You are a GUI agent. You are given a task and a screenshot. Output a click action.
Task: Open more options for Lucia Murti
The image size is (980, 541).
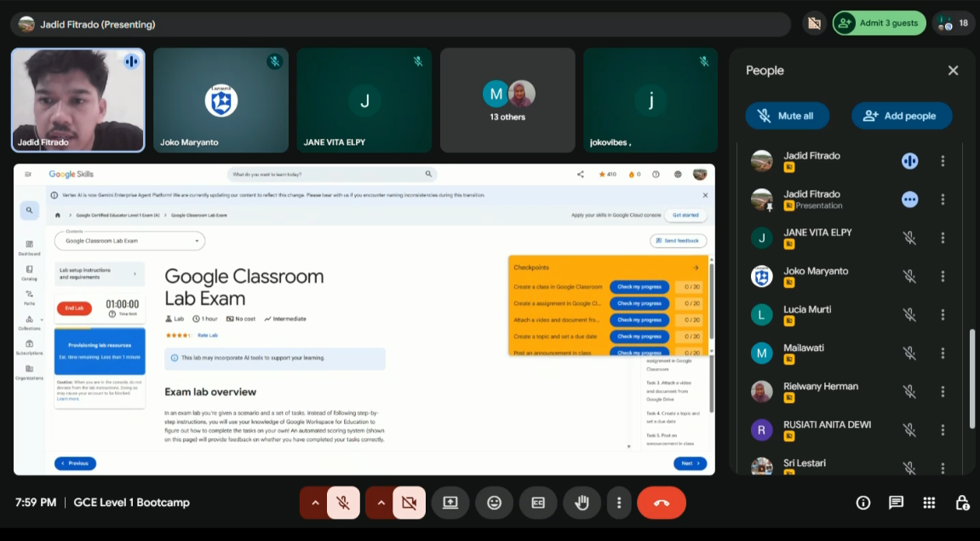point(943,314)
